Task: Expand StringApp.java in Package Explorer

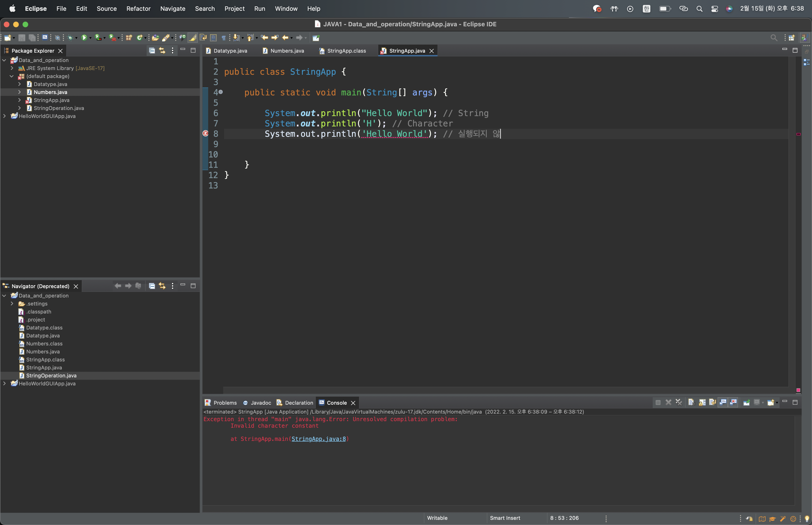Action: point(20,100)
